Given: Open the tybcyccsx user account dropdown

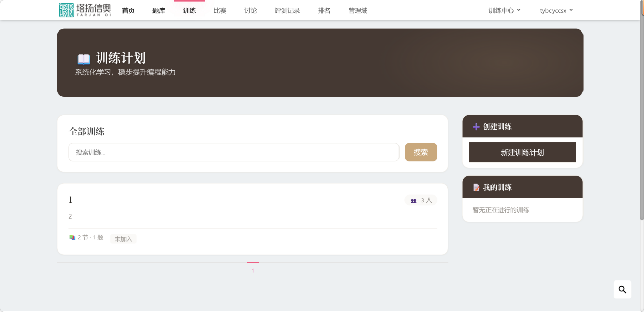Looking at the screenshot, I should pyautogui.click(x=556, y=10).
